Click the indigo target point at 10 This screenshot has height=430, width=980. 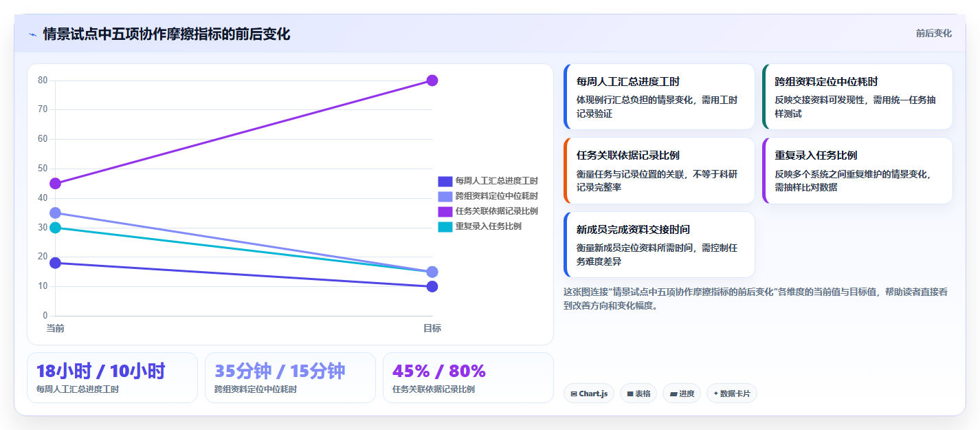tap(432, 286)
